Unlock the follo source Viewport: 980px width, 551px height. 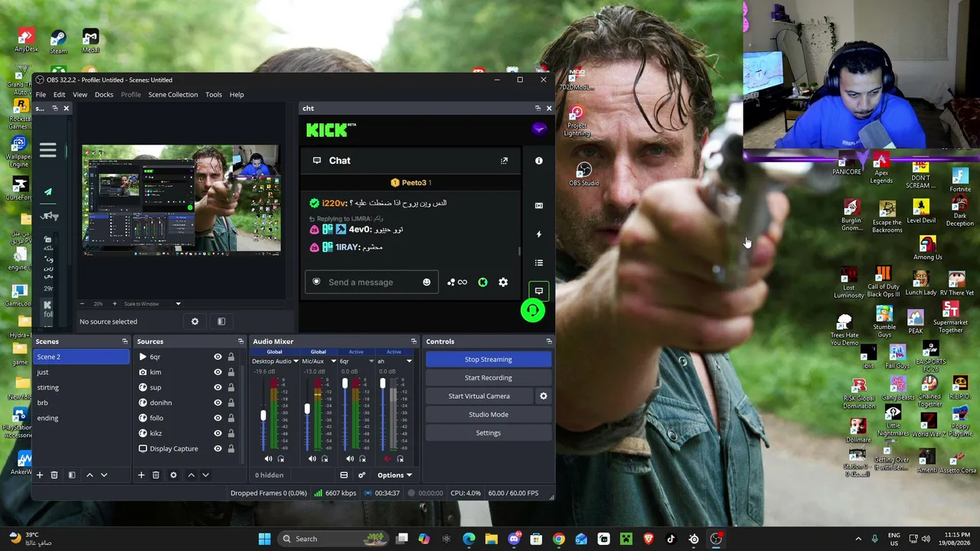click(x=230, y=418)
